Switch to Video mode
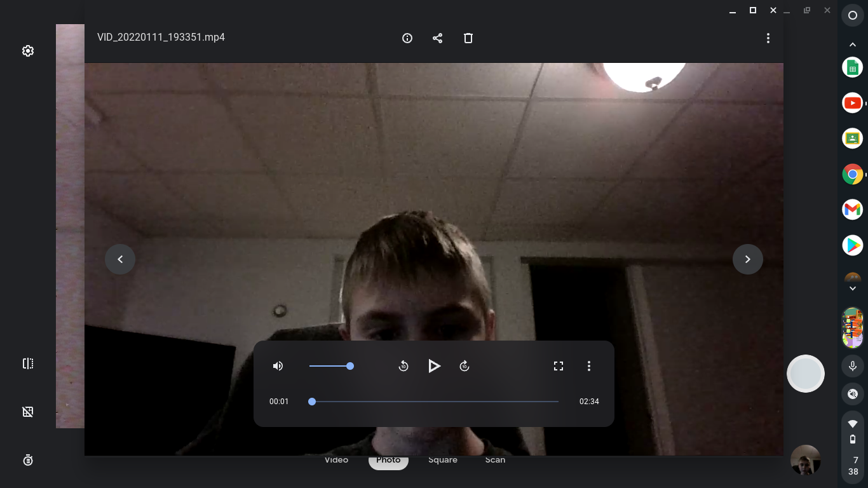The height and width of the screenshot is (488, 868). [x=337, y=460]
